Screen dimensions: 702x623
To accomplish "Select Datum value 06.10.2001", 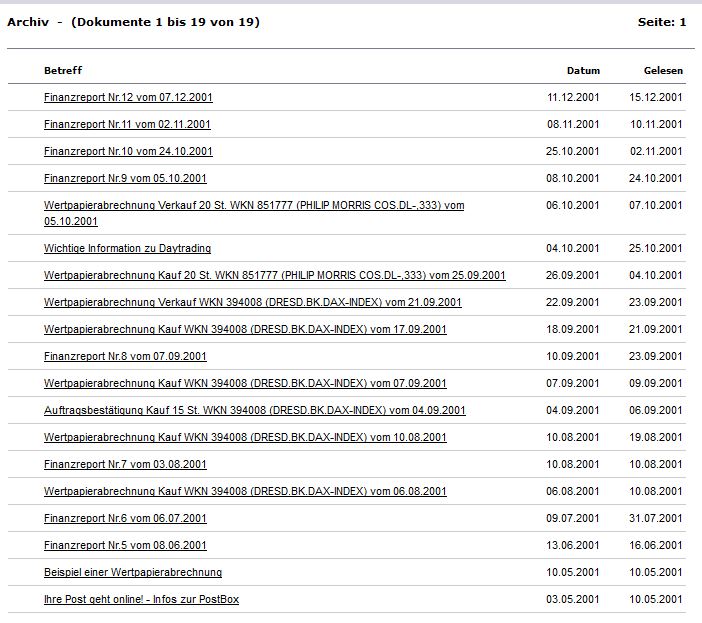I will pos(573,205).
